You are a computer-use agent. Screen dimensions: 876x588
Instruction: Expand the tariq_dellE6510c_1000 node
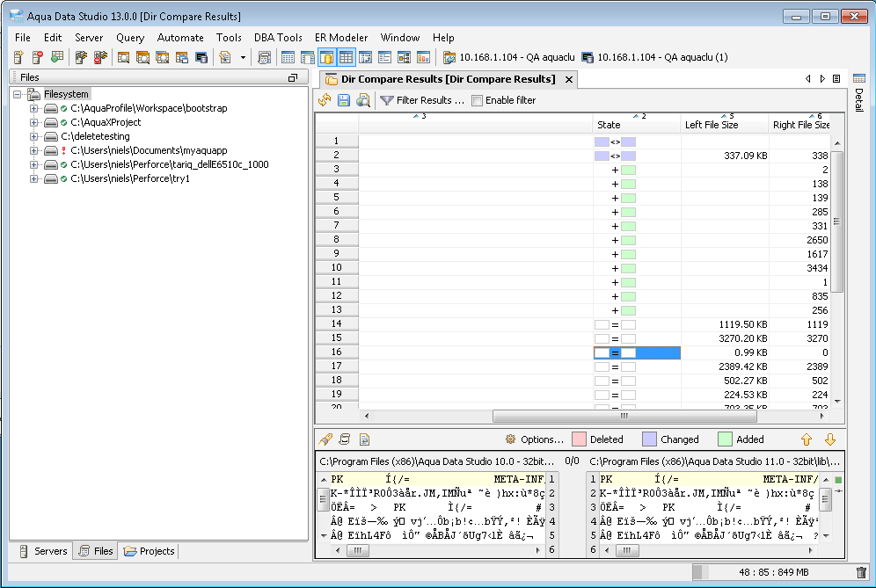34,164
